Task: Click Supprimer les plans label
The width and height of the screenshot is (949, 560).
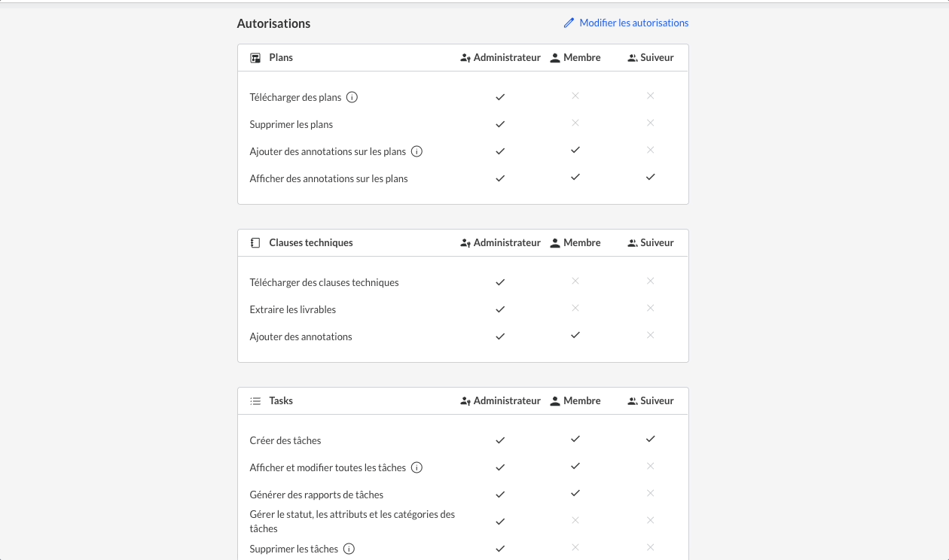Action: coord(291,125)
